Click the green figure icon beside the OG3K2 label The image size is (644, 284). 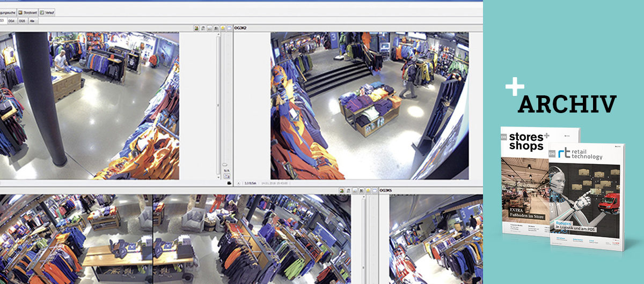click(x=196, y=28)
